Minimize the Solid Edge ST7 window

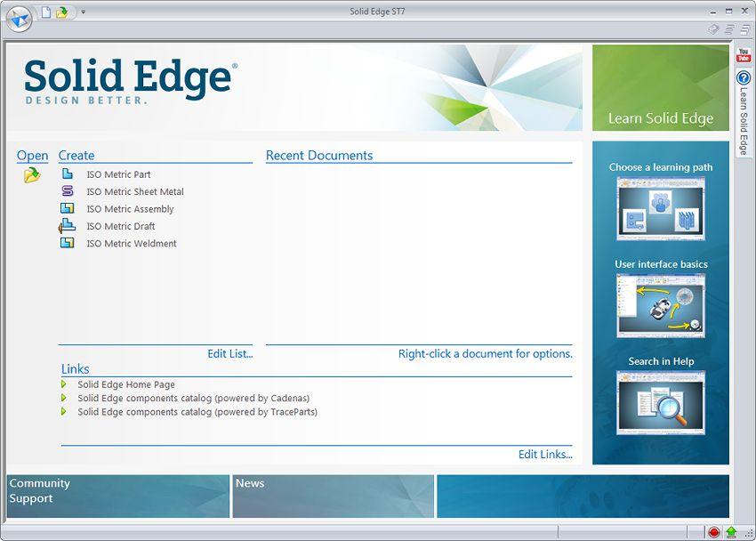tap(713, 11)
